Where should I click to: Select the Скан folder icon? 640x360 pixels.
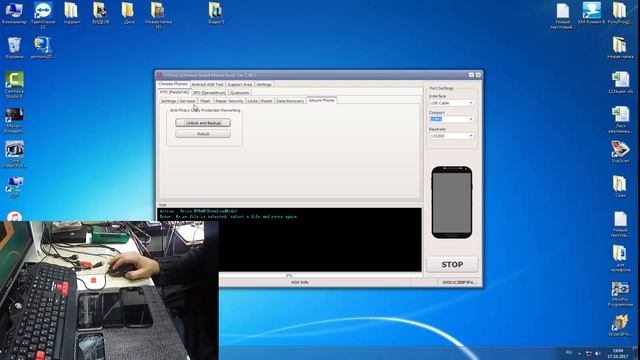coord(620,187)
